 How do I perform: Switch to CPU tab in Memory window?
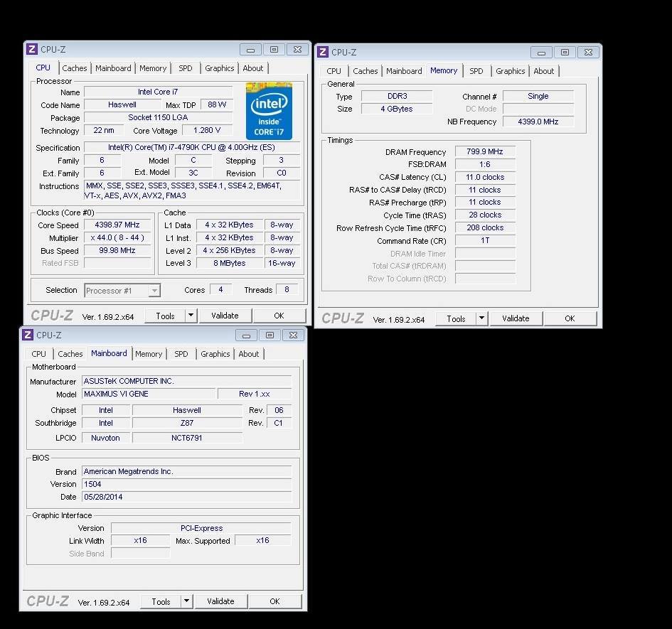[x=334, y=71]
